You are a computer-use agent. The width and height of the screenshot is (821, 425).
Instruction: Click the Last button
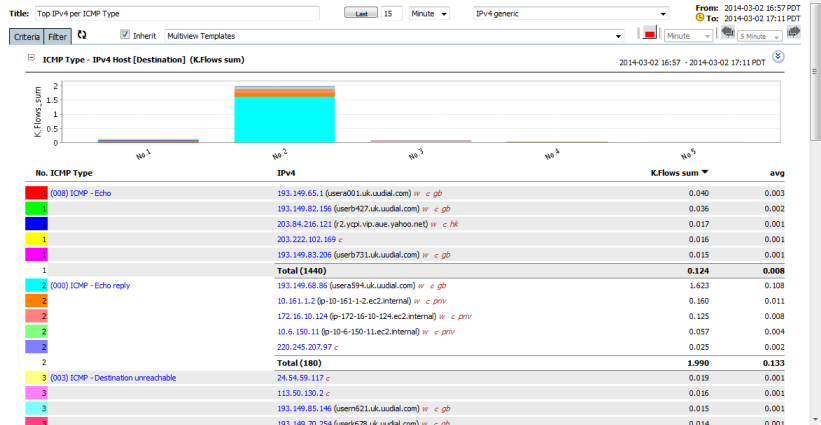click(x=361, y=14)
